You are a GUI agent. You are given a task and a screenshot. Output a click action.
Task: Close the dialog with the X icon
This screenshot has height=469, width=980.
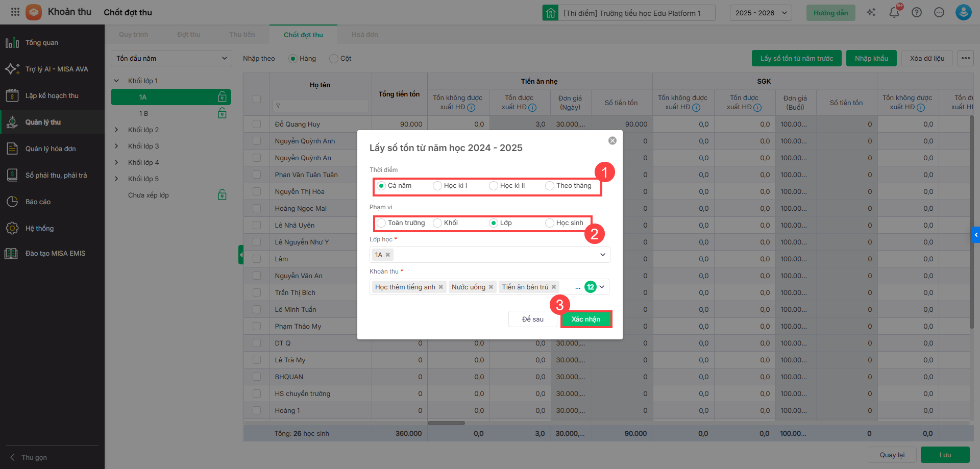(612, 141)
